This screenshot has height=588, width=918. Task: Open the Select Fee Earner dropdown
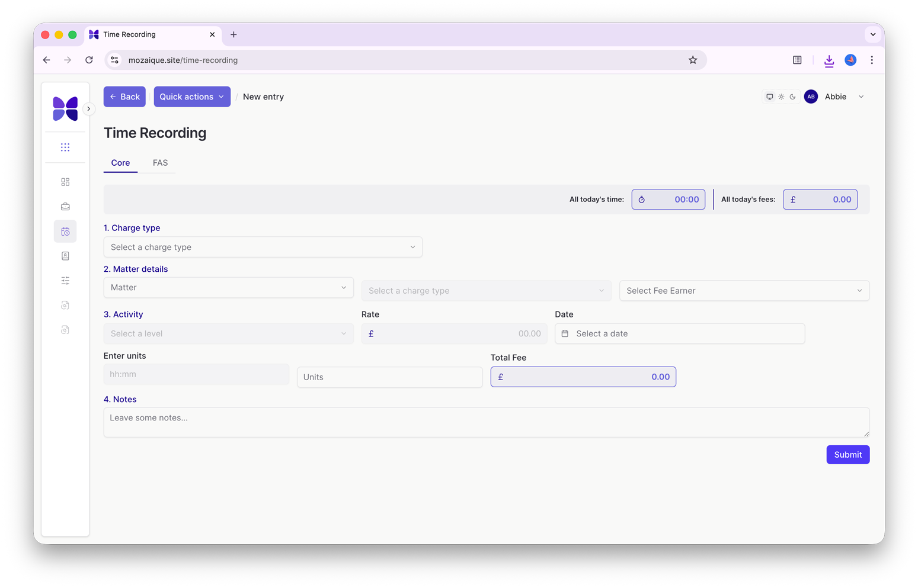click(x=744, y=291)
